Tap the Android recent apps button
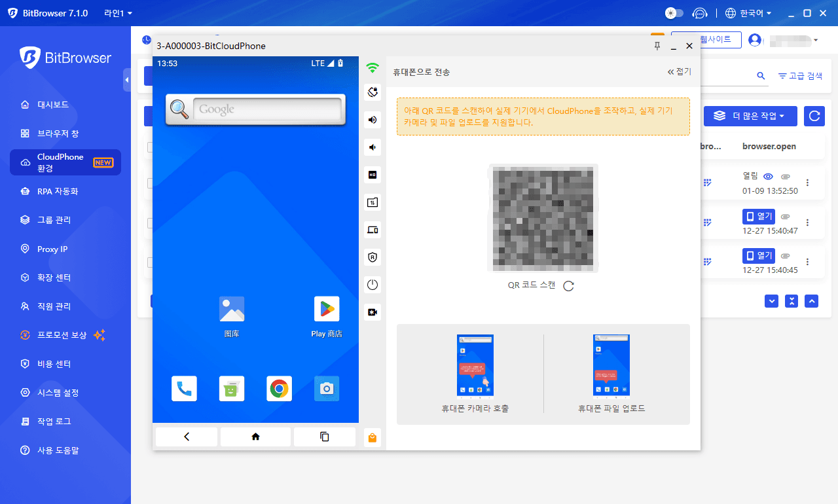 coord(325,437)
